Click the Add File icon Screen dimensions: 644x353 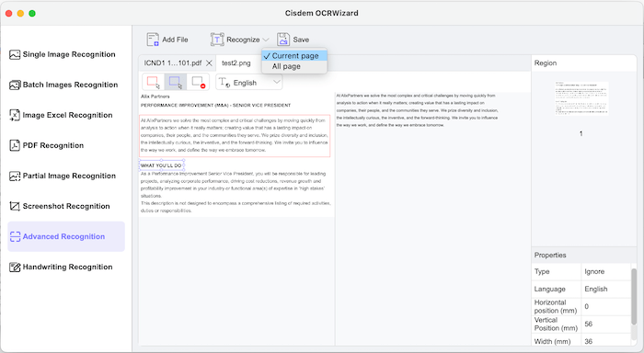pyautogui.click(x=153, y=40)
